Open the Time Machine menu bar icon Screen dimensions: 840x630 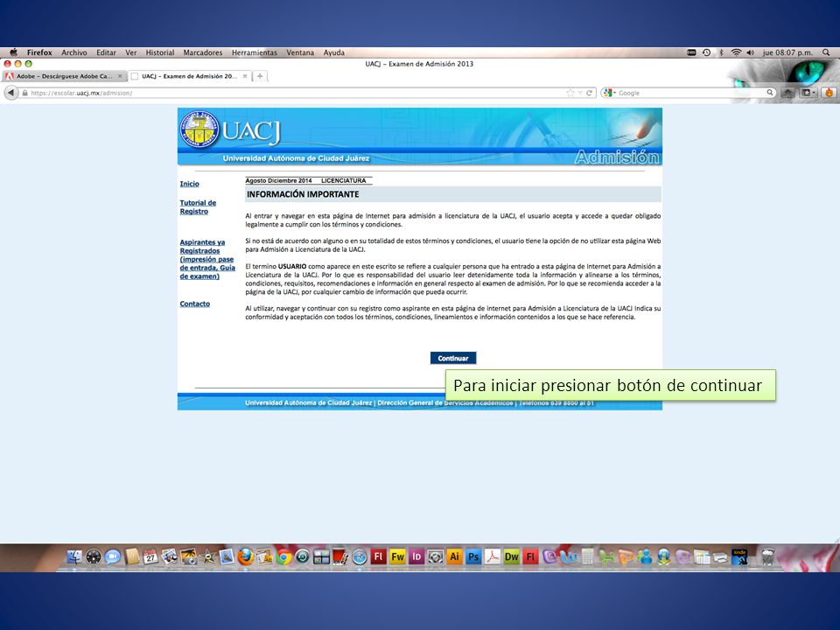tap(707, 52)
